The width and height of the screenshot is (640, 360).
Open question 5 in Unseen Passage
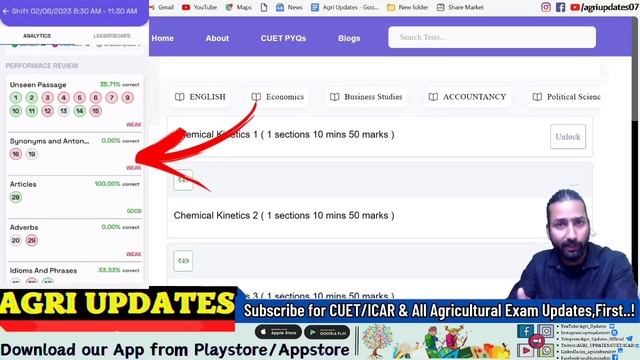tap(80, 98)
